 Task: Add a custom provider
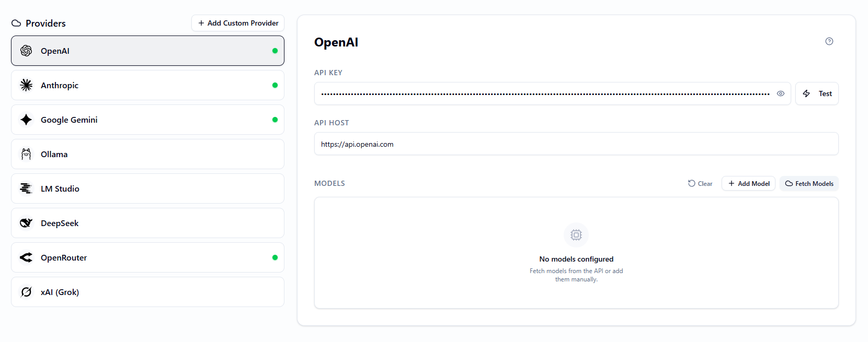[x=238, y=23]
